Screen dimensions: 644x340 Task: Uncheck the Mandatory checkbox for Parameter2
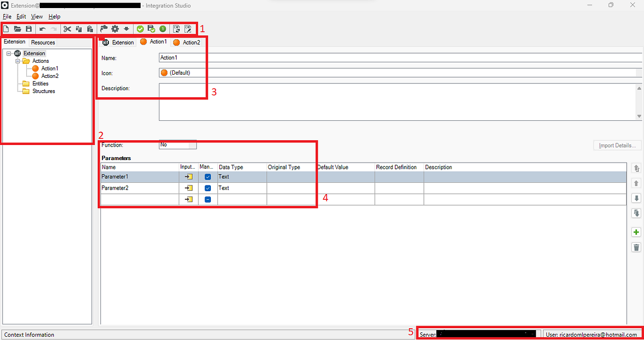coord(208,188)
